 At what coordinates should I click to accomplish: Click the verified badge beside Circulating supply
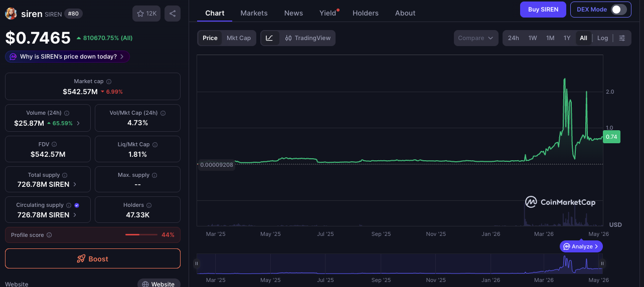click(x=77, y=205)
